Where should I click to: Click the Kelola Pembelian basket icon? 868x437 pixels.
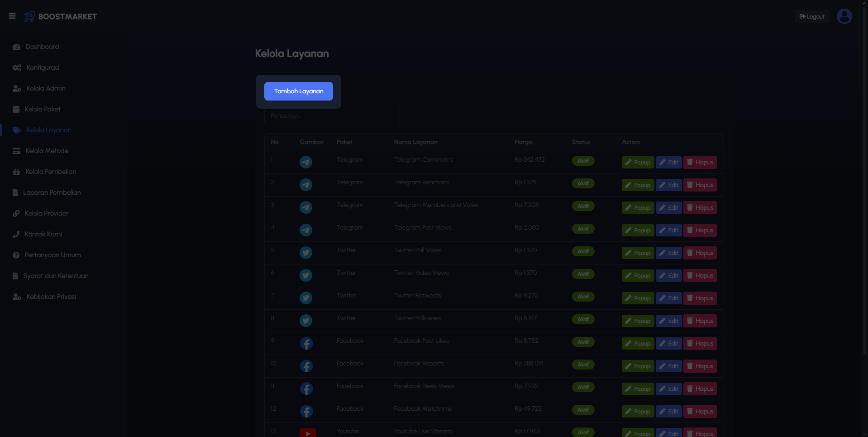[x=16, y=172]
